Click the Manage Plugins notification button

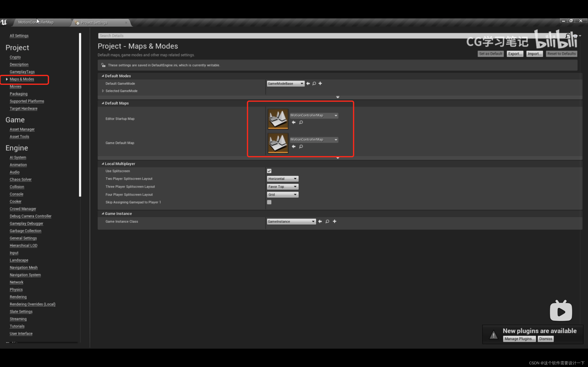click(x=519, y=339)
